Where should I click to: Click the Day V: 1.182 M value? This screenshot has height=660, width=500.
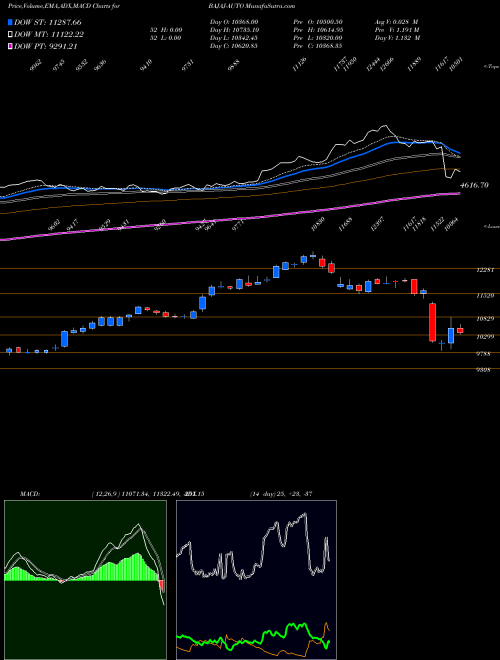click(x=397, y=38)
